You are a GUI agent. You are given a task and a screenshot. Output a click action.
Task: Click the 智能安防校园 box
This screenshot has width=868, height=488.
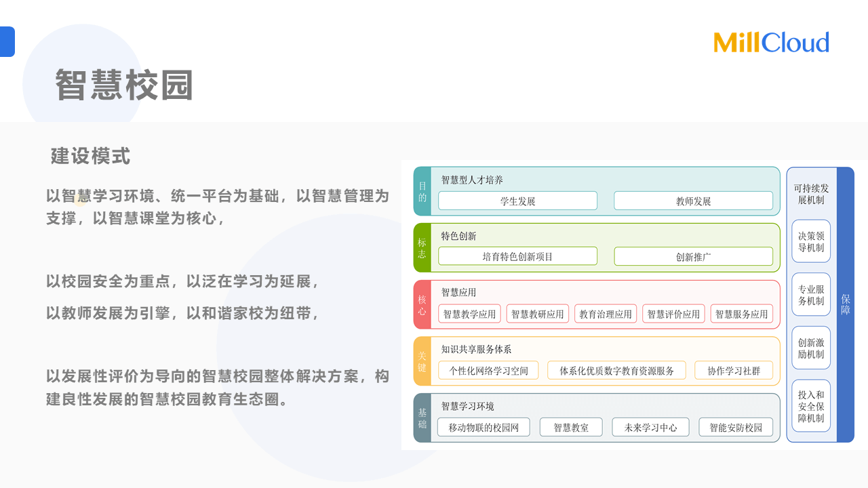736,427
